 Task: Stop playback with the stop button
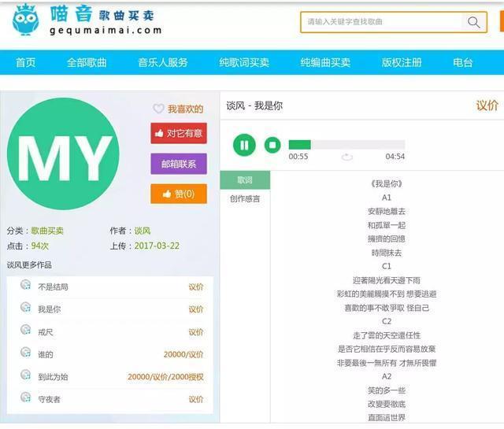click(272, 146)
